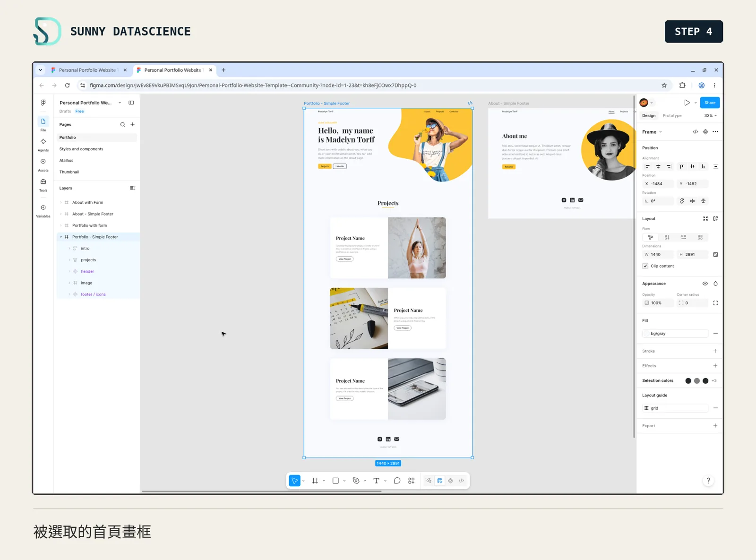756x560 pixels.
Task: Select the Pen tool
Action: pyautogui.click(x=356, y=481)
